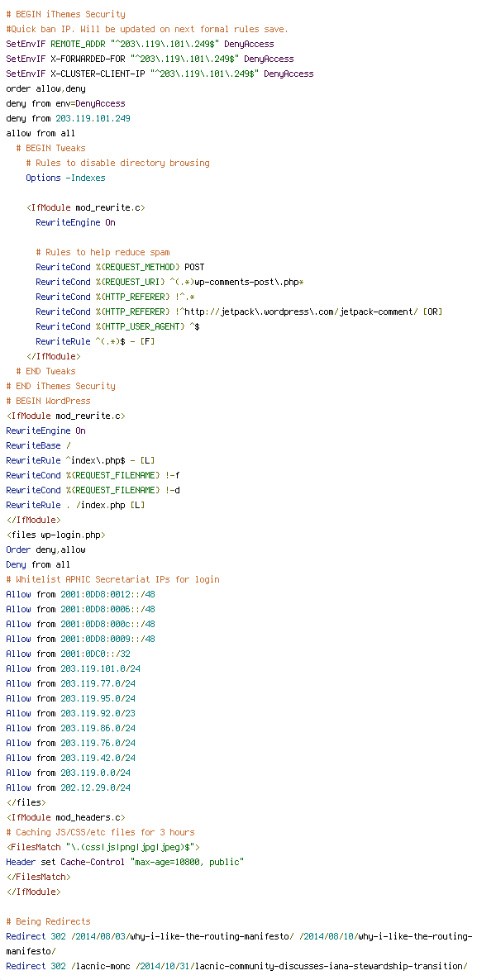Click the '# Being Redirects' comment
496x980 pixels.
[48, 922]
